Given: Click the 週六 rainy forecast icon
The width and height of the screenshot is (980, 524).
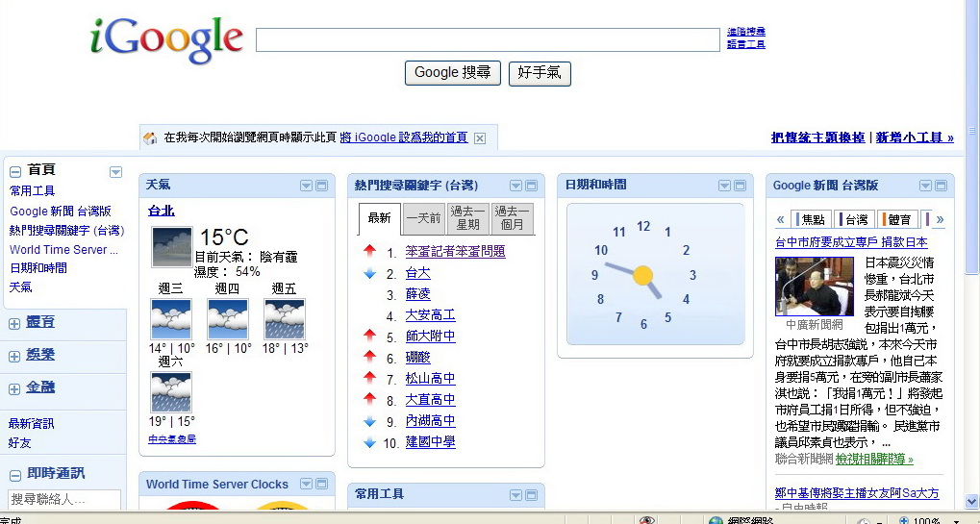Looking at the screenshot, I should point(170,391).
